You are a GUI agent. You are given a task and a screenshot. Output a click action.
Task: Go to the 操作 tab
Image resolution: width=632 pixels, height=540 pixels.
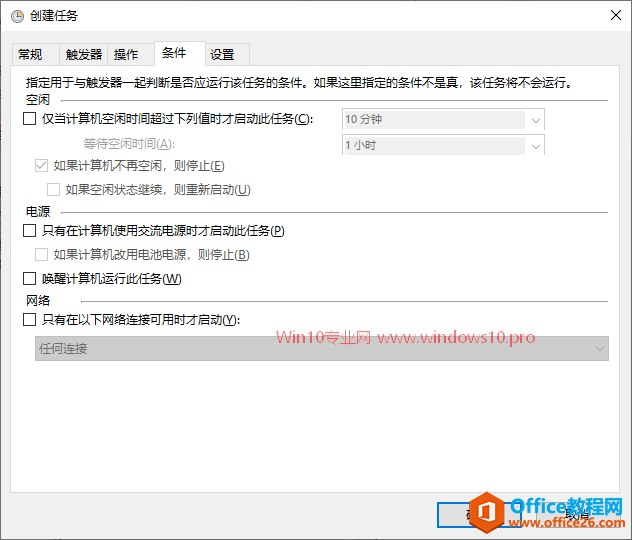click(131, 54)
